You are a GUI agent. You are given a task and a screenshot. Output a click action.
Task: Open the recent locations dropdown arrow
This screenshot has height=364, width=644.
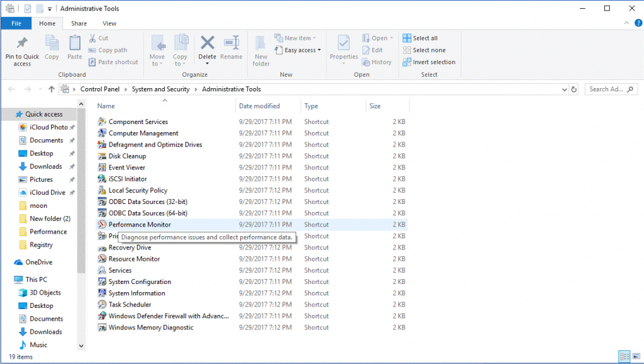click(40, 89)
